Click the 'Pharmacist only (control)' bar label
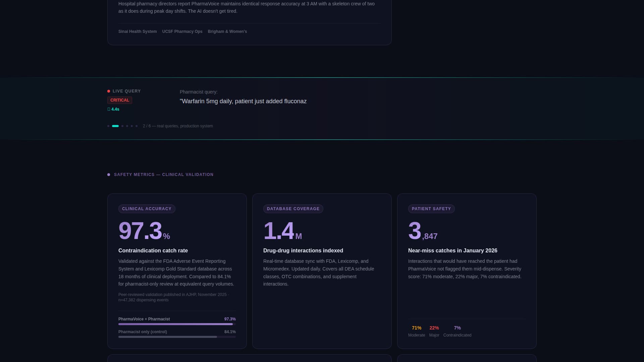The height and width of the screenshot is (362, 644). click(143, 332)
